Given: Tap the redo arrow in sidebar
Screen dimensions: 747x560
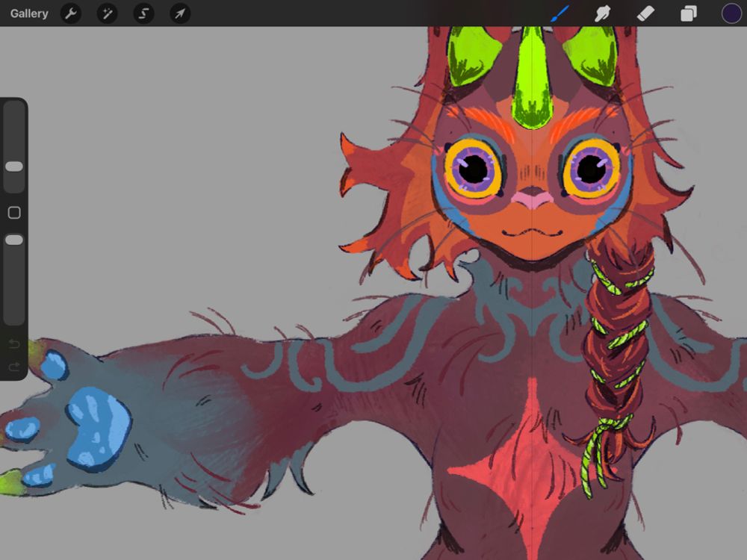Looking at the screenshot, I should click(13, 366).
